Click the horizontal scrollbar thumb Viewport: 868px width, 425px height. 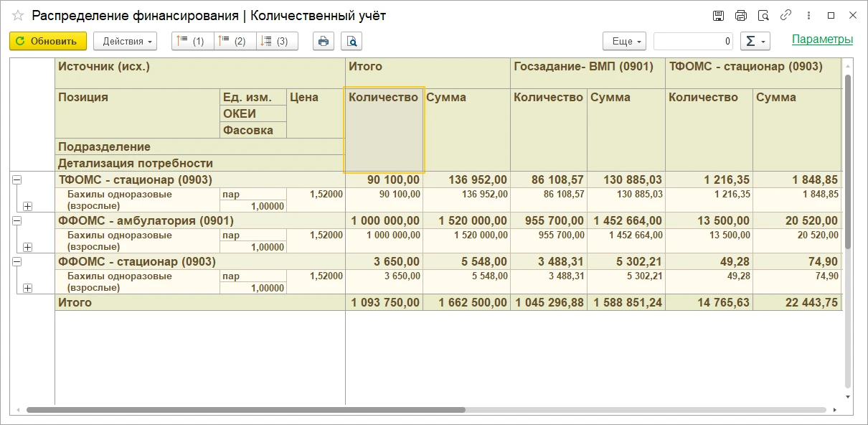point(246,410)
